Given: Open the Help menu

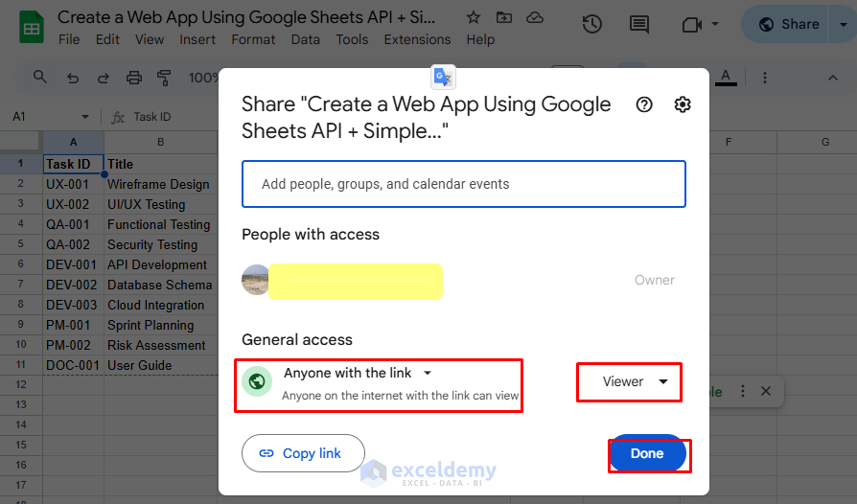Looking at the screenshot, I should (480, 39).
